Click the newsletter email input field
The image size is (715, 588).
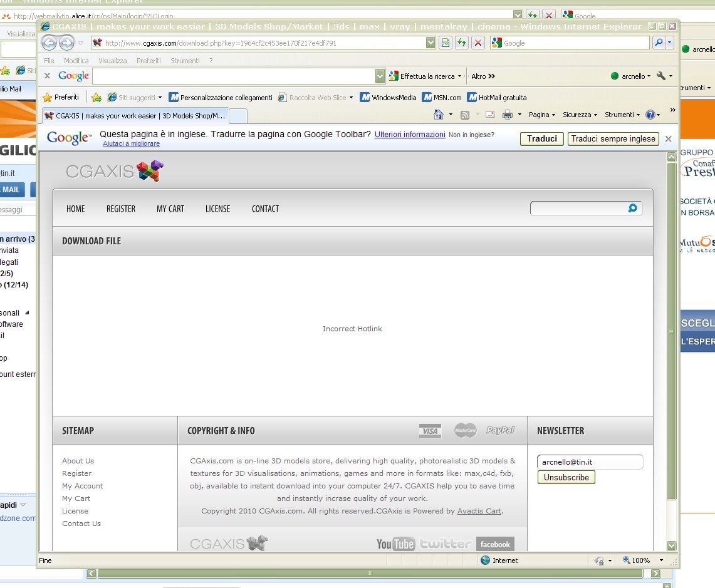click(590, 462)
